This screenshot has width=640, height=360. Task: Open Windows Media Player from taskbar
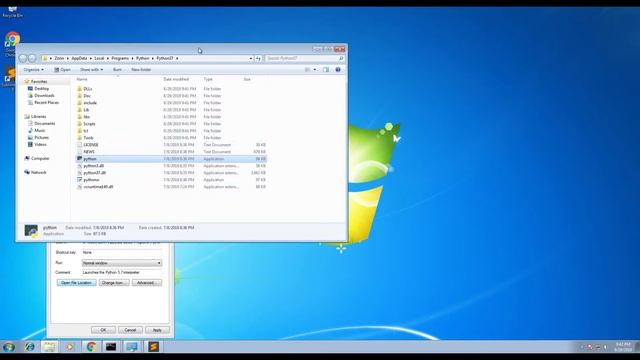pyautogui.click(x=70, y=347)
